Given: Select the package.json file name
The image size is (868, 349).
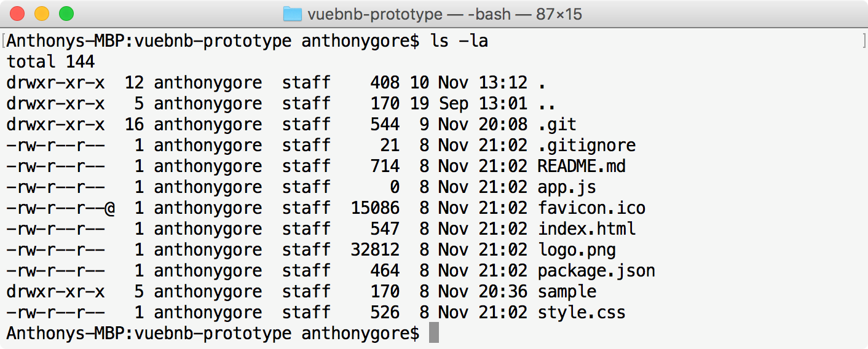Looking at the screenshot, I should pos(597,271).
